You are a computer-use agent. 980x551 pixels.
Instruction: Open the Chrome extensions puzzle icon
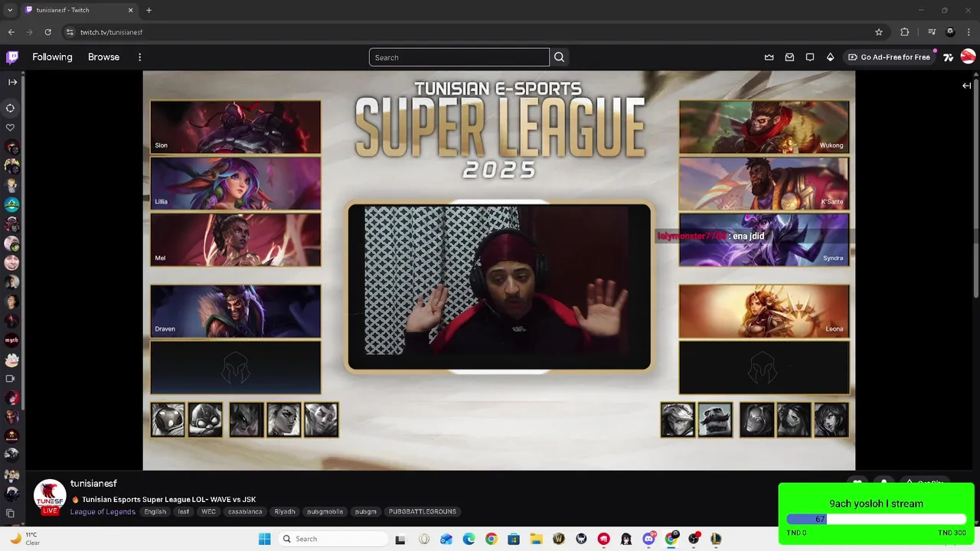[x=905, y=32]
